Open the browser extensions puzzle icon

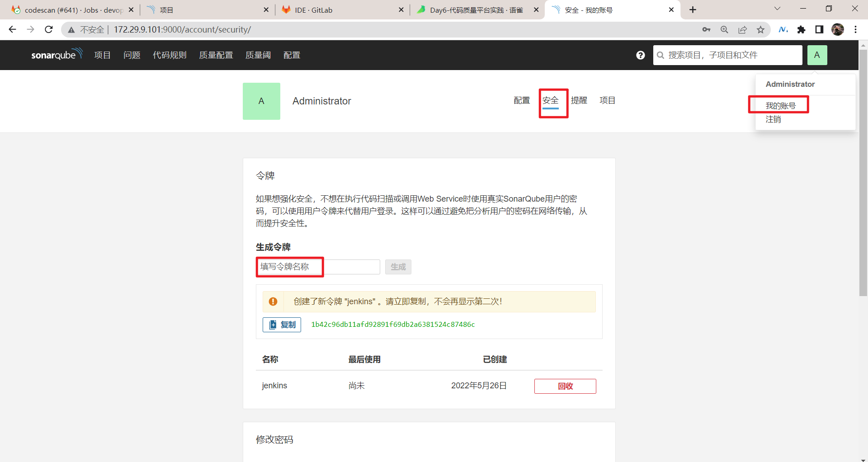(801, 29)
